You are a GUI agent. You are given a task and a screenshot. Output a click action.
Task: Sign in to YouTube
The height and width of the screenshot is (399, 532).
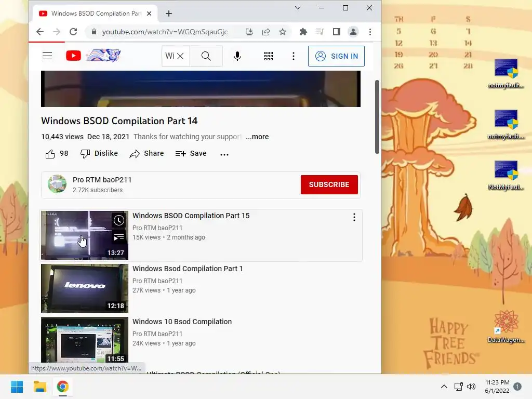point(336,56)
